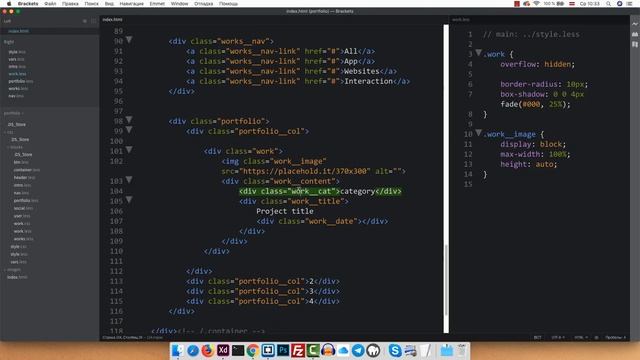Open Live Preview lightning icon
The width and height of the screenshot is (640, 360).
pyautogui.click(x=635, y=24)
